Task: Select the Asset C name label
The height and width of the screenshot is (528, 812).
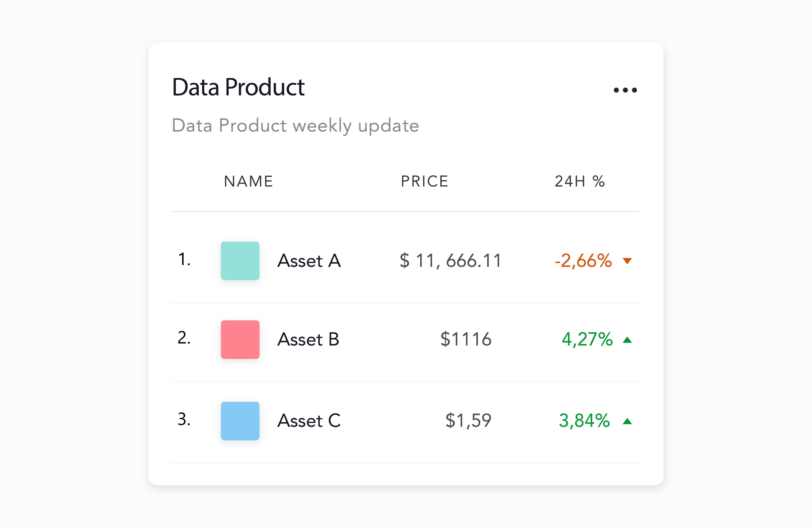Action: click(309, 421)
